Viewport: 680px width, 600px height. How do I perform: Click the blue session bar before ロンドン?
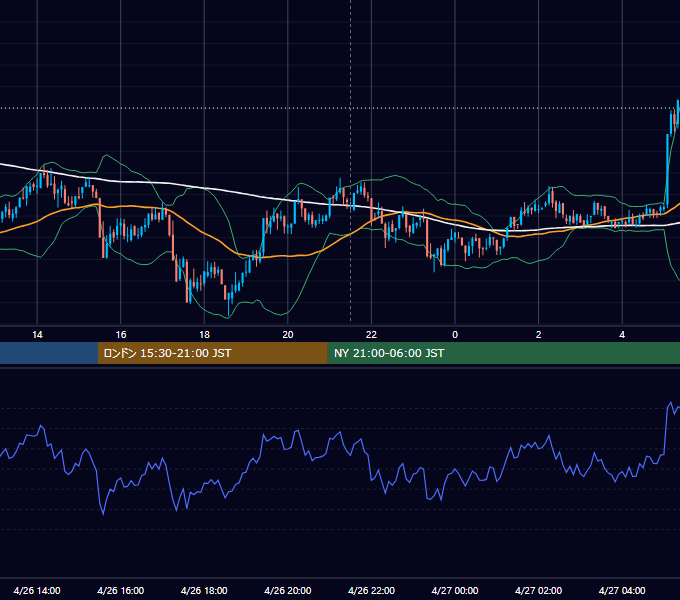49,353
